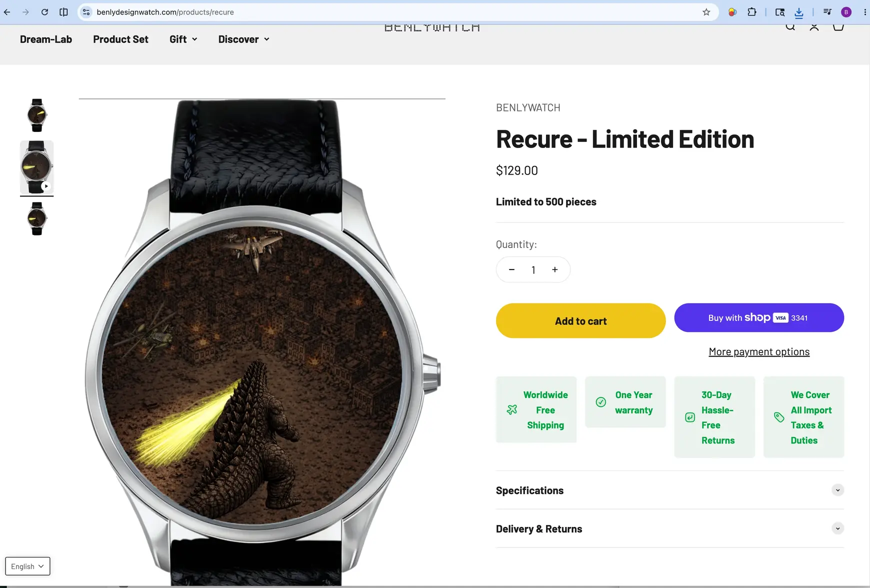Viewport: 870px width, 588px height.
Task: View site information icon in address bar
Action: pos(86,12)
